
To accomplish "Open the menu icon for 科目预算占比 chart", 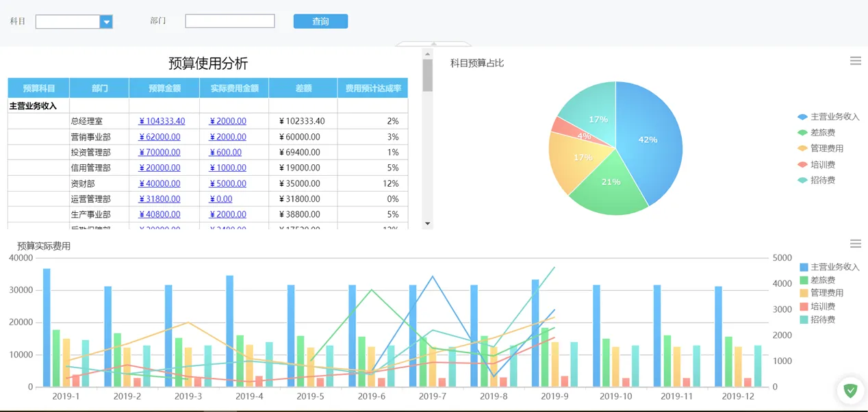I will [855, 61].
